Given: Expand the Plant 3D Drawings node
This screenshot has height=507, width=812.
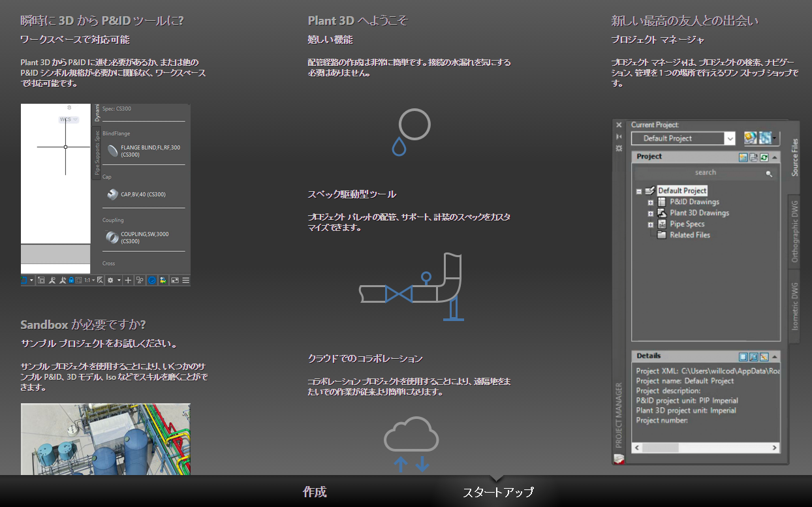Looking at the screenshot, I should coord(650,213).
